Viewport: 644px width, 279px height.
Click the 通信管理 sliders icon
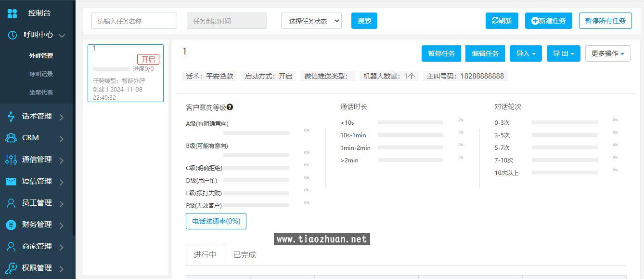coord(11,159)
